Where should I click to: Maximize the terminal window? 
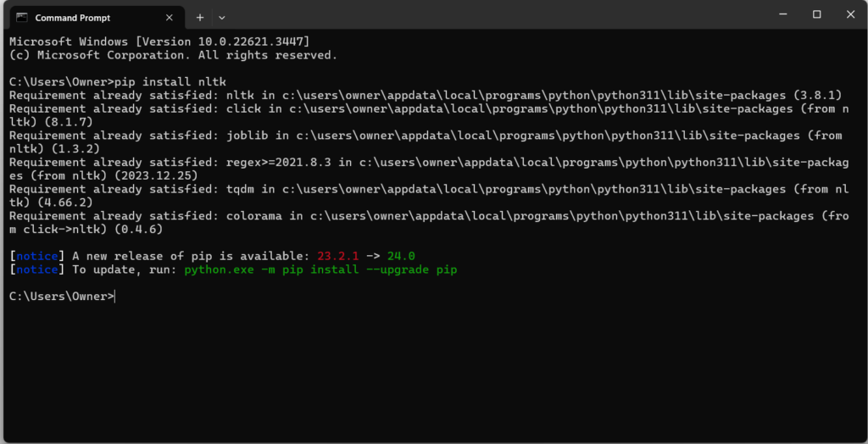point(816,14)
